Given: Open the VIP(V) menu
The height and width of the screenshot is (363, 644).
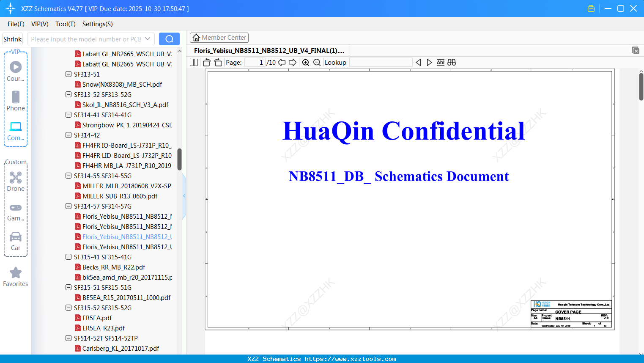Looking at the screenshot, I should coord(40,24).
